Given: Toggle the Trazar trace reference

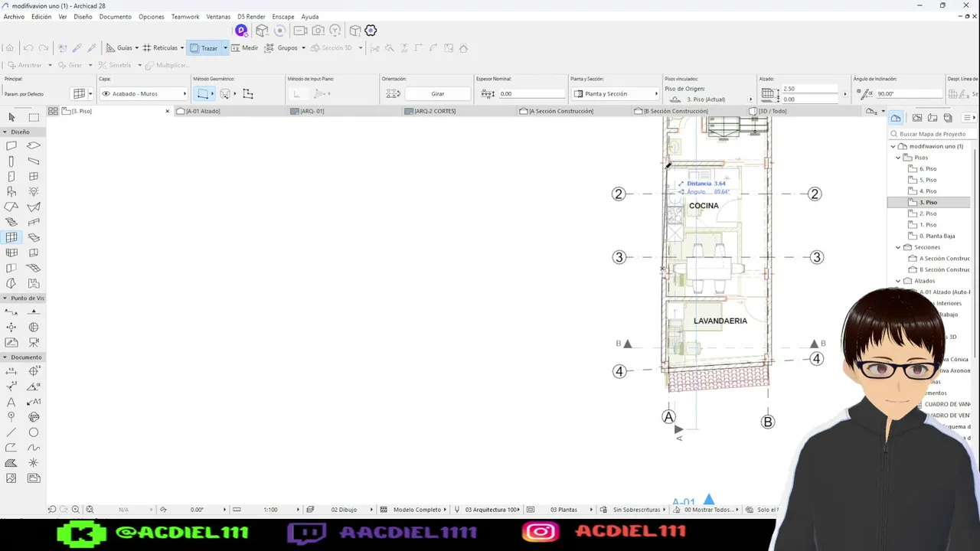Looking at the screenshot, I should point(204,48).
